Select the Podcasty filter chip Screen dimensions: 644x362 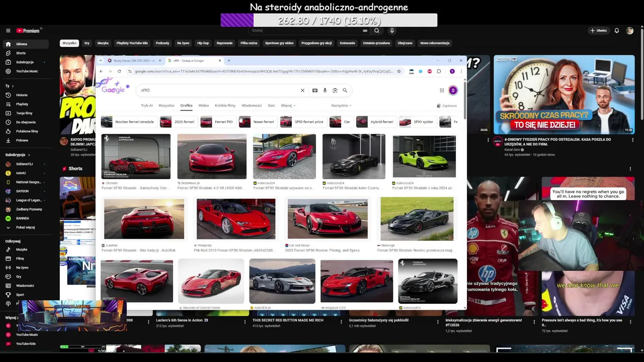[163, 43]
